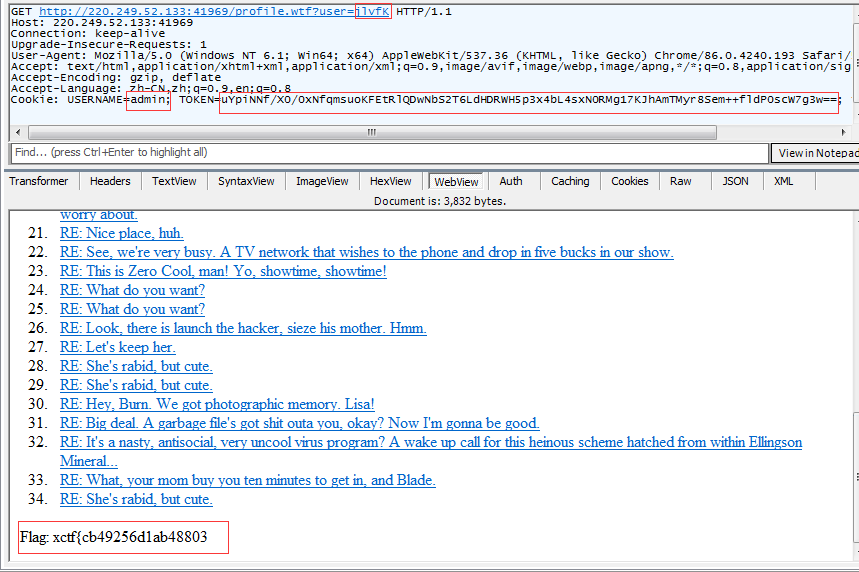Open "RE: This is Zero Cool, man!" link
859x572 pixels.
tap(223, 271)
